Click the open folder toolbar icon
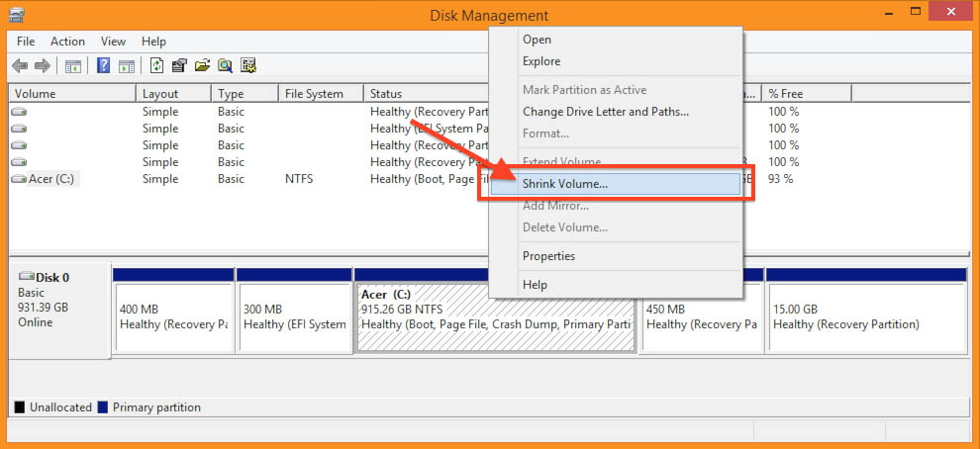Image resolution: width=980 pixels, height=449 pixels. click(x=202, y=65)
